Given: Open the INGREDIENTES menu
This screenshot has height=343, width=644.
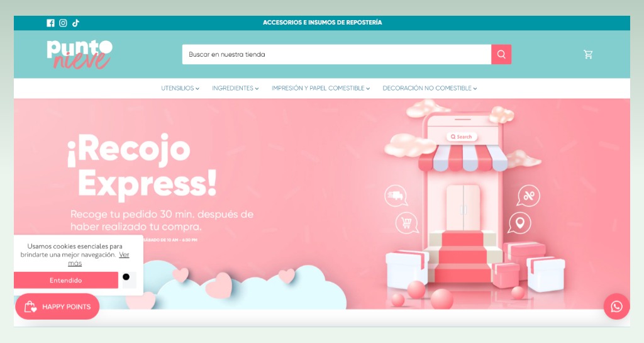Looking at the screenshot, I should click(235, 88).
